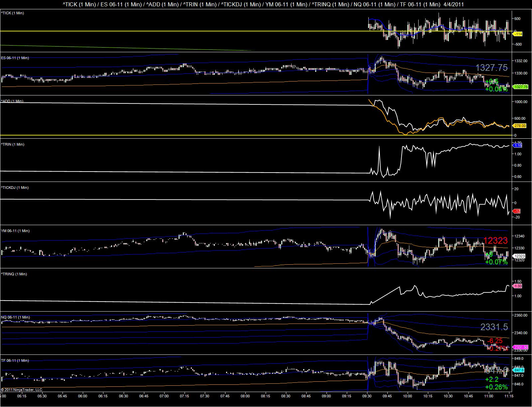Click the 05:15 time axis label
Screen dimensions: 532x407
pos(22,396)
